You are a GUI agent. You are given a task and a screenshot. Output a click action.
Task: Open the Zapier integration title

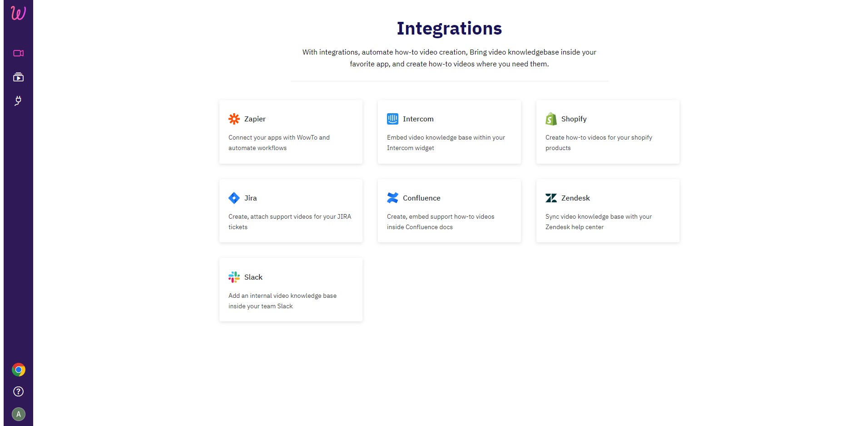(x=255, y=119)
